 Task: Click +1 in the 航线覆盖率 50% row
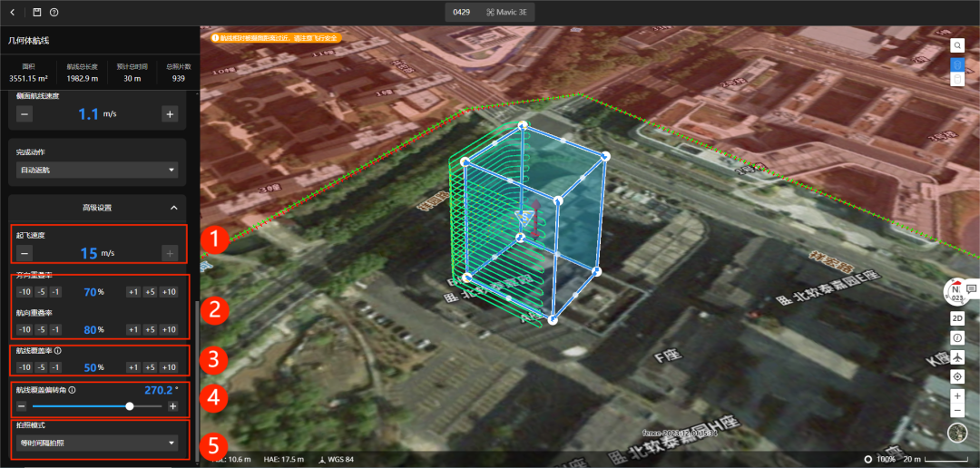pos(133,366)
